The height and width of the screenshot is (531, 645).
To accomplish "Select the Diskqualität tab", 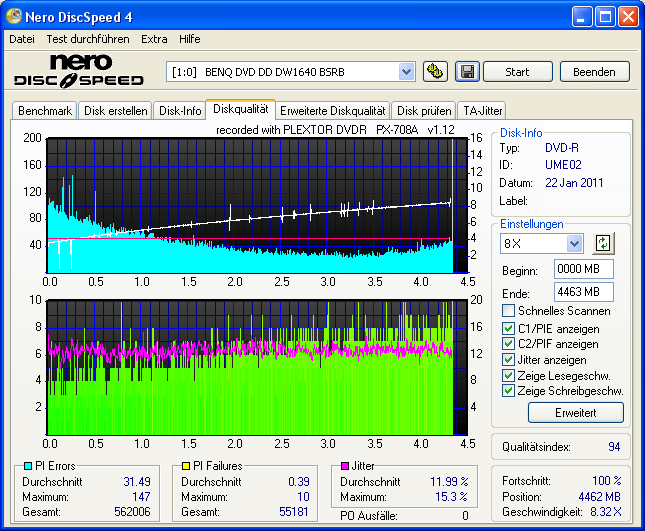I will pyautogui.click(x=241, y=109).
